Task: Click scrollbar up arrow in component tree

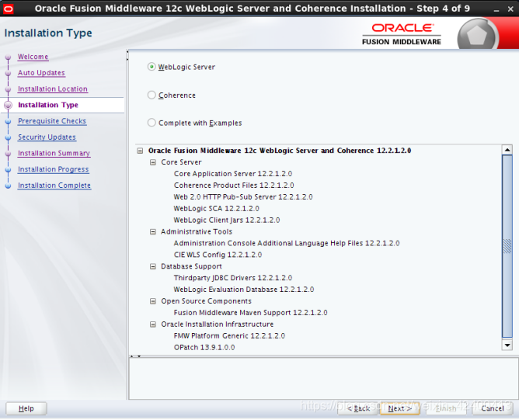Action: pyautogui.click(x=507, y=150)
